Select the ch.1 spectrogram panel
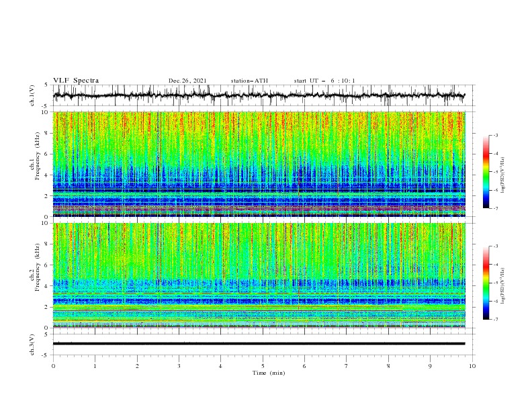The height and width of the screenshot is (411, 532). [x=259, y=164]
